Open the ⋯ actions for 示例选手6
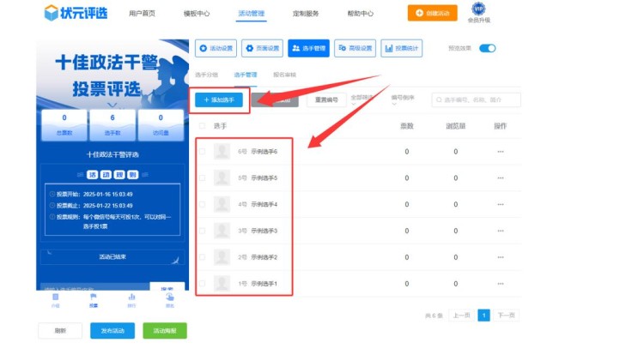This screenshot has height=355, width=644. click(501, 152)
